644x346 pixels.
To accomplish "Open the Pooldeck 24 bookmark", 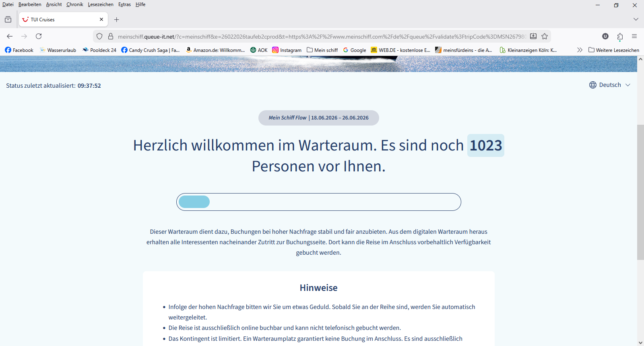I will click(99, 50).
